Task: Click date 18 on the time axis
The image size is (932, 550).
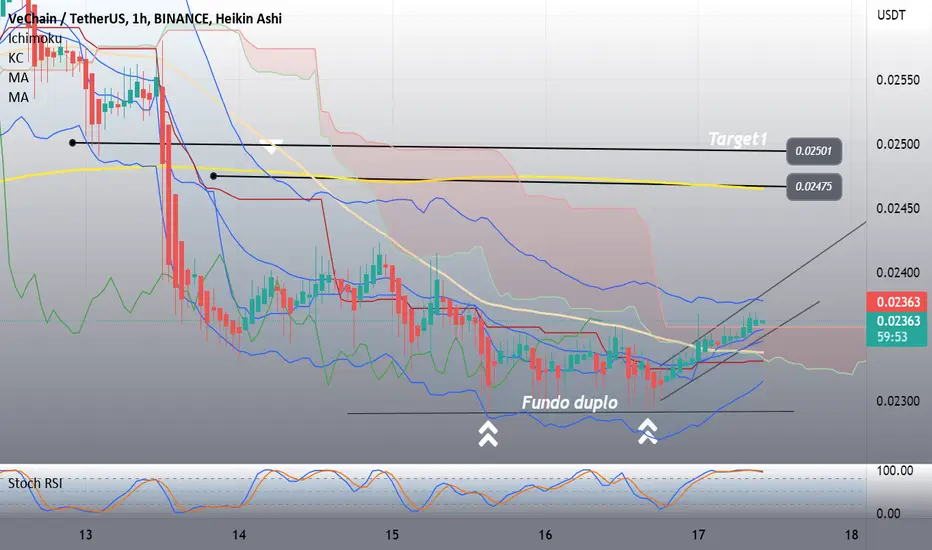Action: click(x=852, y=535)
